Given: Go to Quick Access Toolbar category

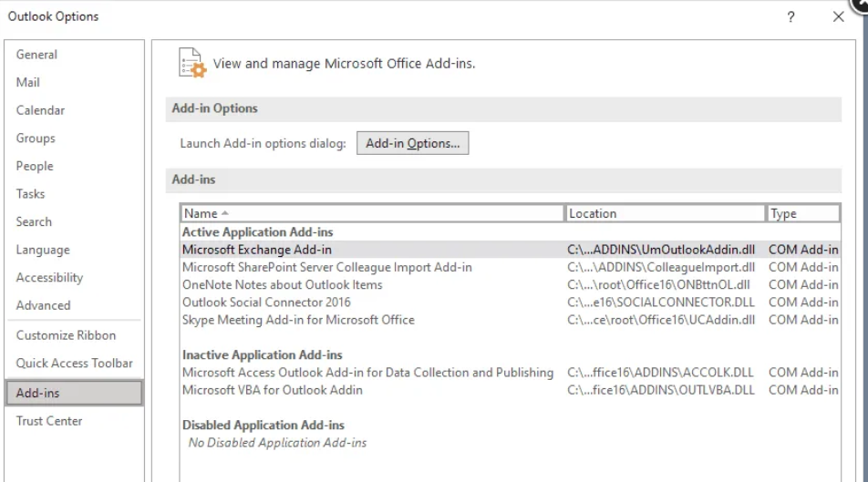Looking at the screenshot, I should (74, 363).
